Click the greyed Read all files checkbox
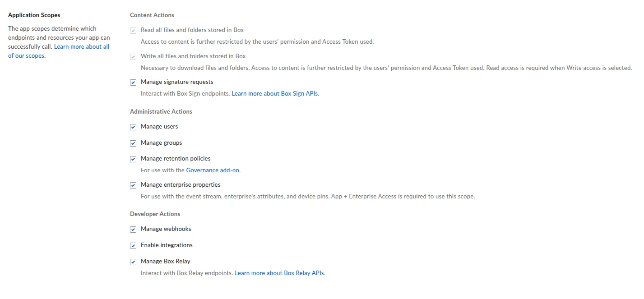Screen dimensions: 644x299 (133, 31)
